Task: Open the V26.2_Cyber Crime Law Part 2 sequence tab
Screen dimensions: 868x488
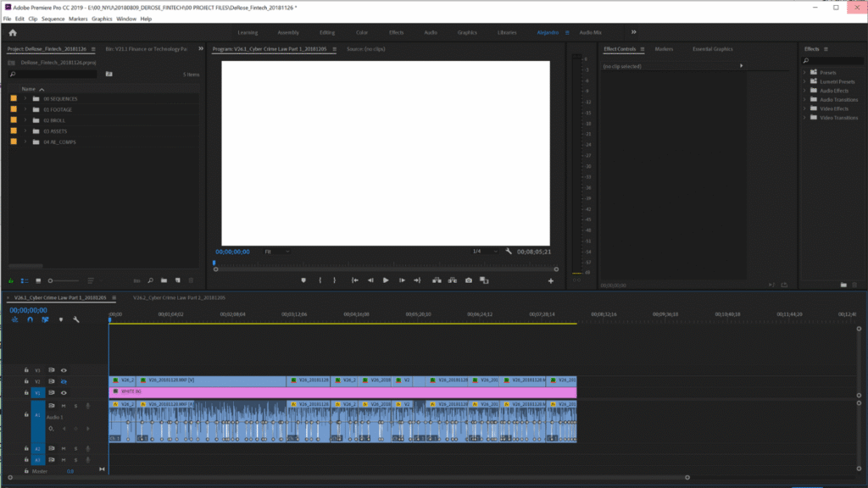Action: 179,297
